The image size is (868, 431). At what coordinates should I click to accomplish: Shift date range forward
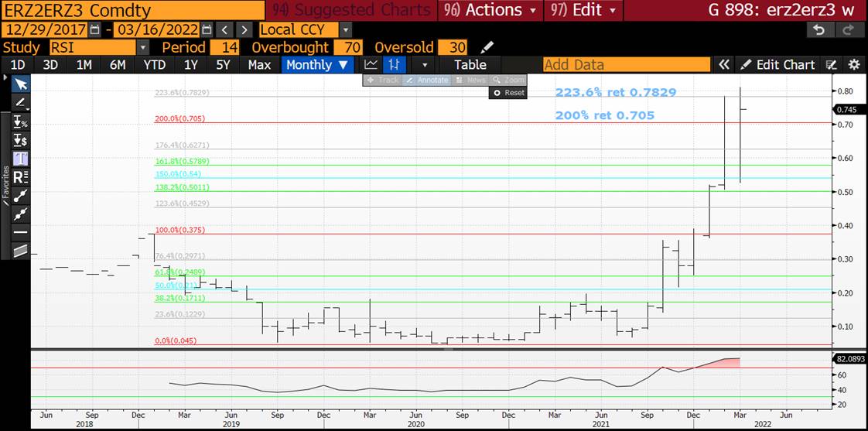pos(244,29)
